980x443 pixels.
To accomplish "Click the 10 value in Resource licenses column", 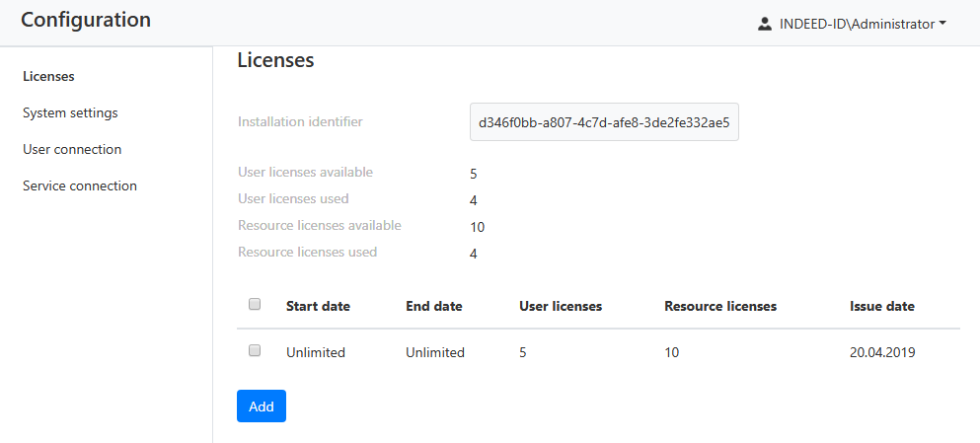I will 672,352.
